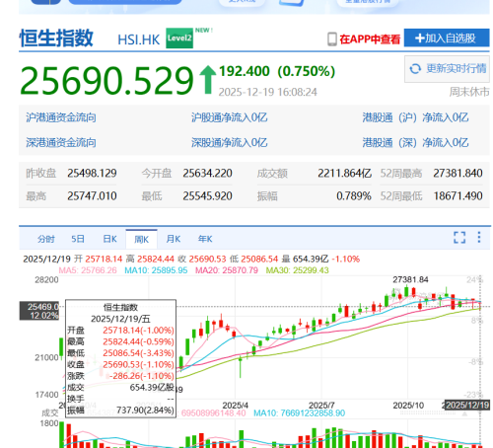Viewport: 493px width, 448px height.
Task: Open the 深港通资金流向 link
Action: (x=61, y=142)
